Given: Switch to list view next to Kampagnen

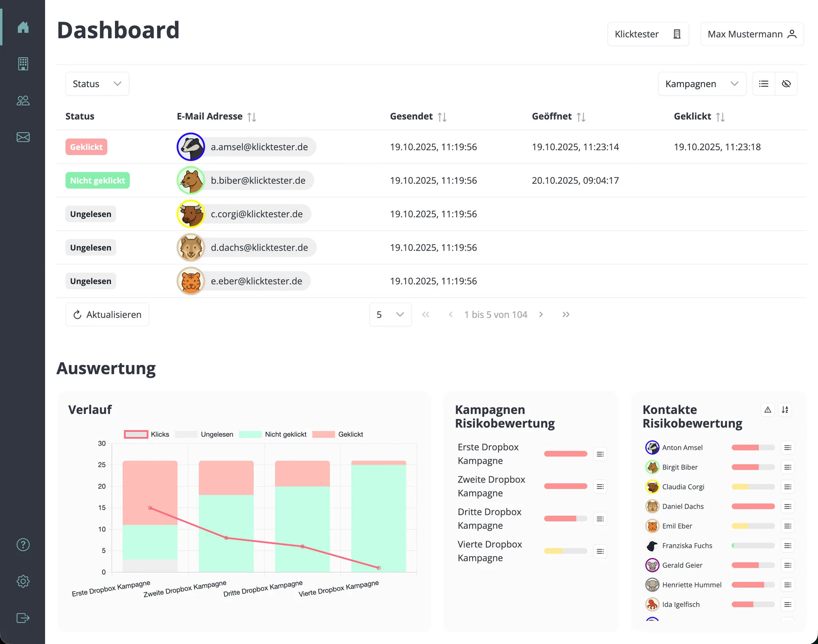Looking at the screenshot, I should click(x=763, y=83).
